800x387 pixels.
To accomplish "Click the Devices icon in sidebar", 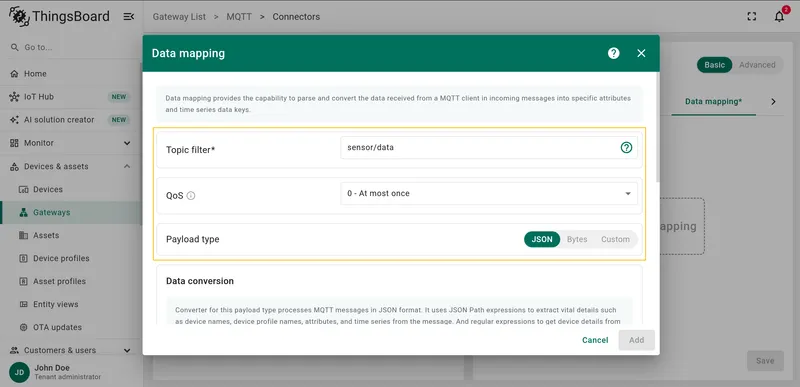I will pos(23,189).
